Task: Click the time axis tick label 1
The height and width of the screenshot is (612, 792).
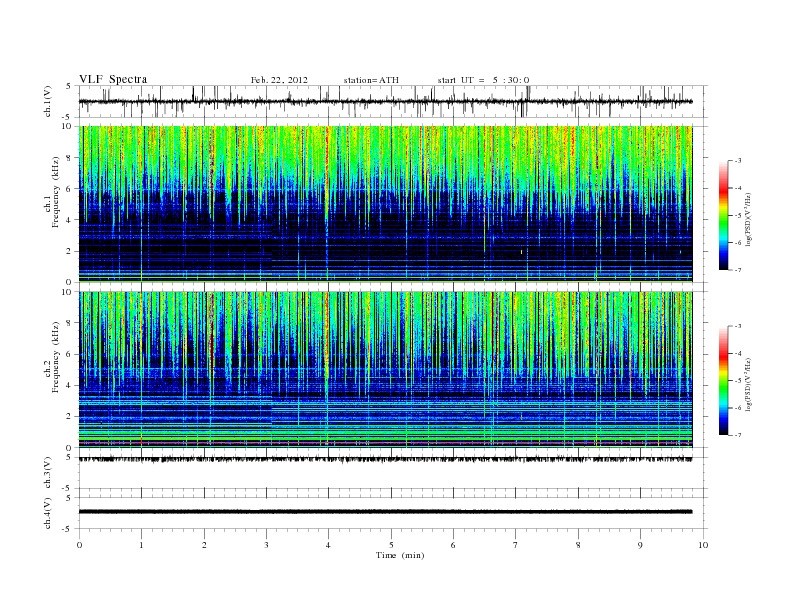Action: [x=141, y=545]
